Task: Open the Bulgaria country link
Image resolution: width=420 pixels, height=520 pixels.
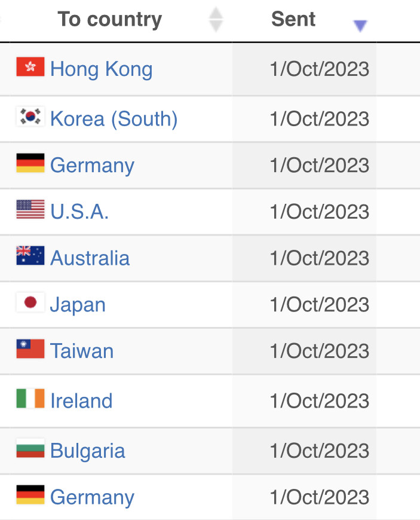Action: [x=87, y=451]
